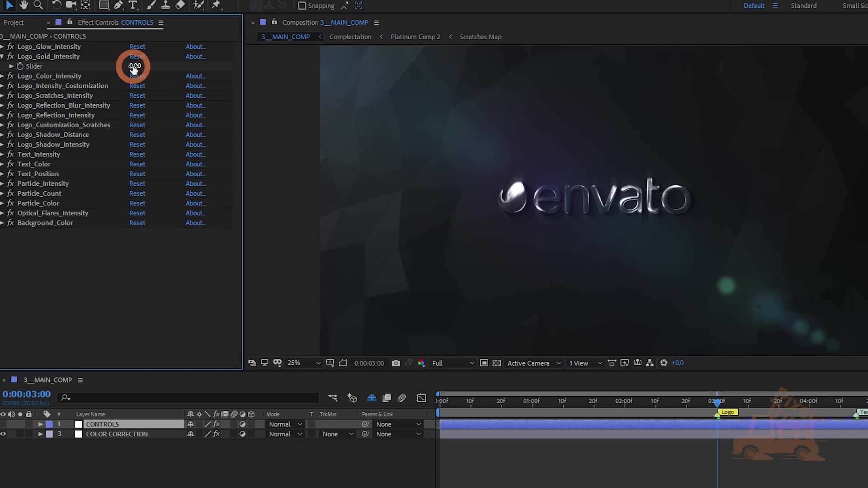Image resolution: width=868 pixels, height=488 pixels.
Task: Select the Pan Behind anchor point tool
Action: (85, 5)
